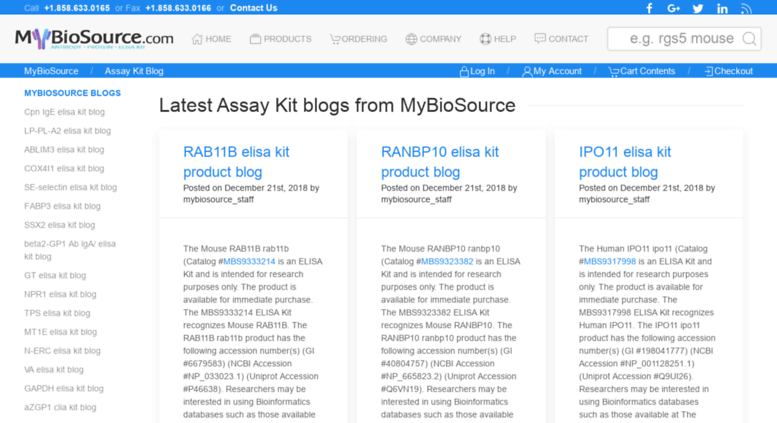Viewport: 777px width, 423px height.
Task: Open ABLIM3 elisa kit blog
Action: tap(64, 150)
